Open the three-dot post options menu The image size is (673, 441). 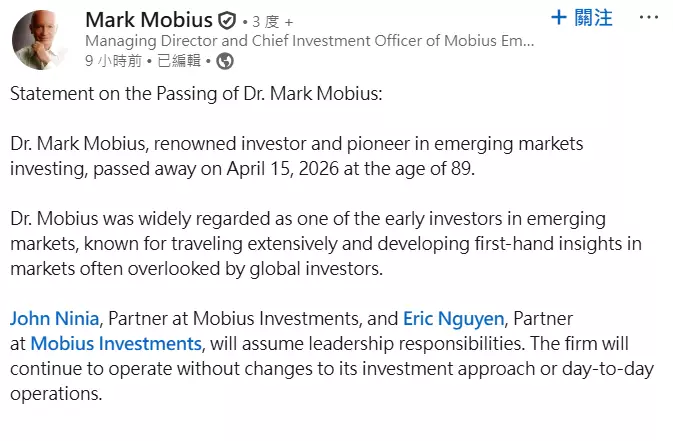click(649, 18)
